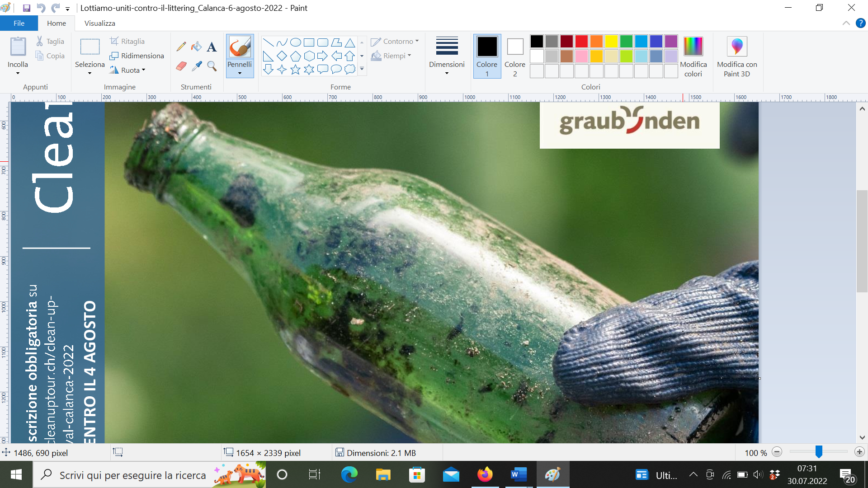Expand the full shapes gallery
868x488 pixels.
[x=362, y=69]
